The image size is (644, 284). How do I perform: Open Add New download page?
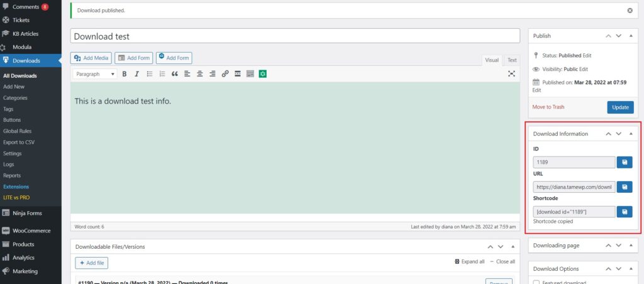[14, 87]
